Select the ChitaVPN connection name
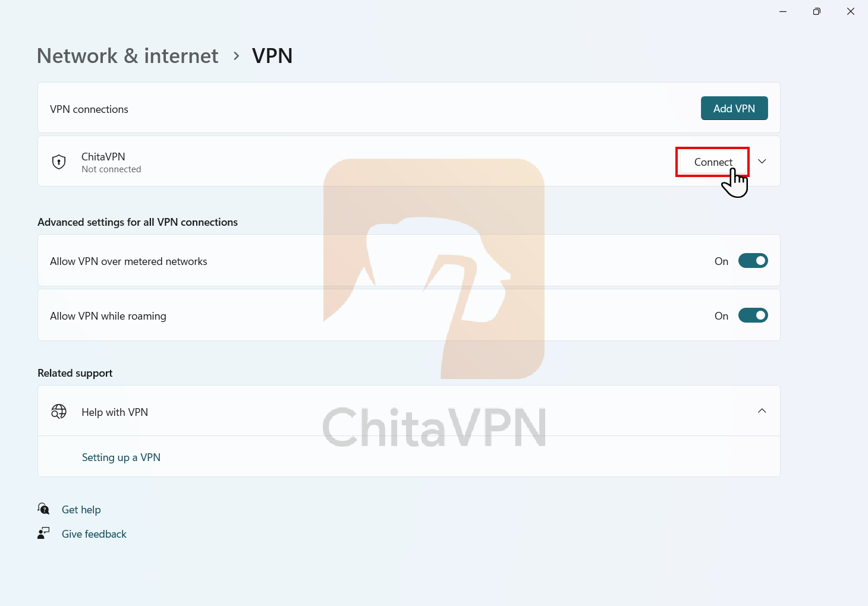868x606 pixels. [103, 157]
